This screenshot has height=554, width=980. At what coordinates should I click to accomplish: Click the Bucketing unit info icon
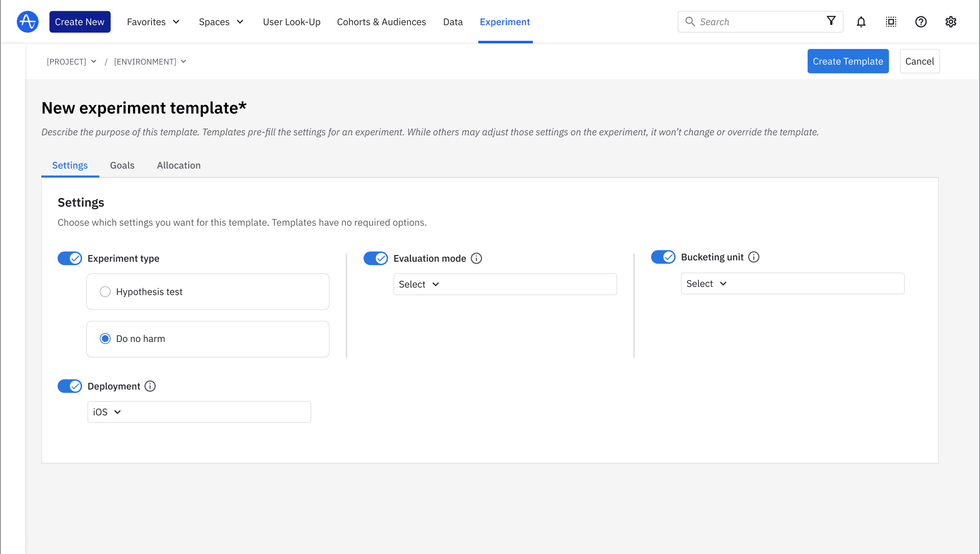coord(754,257)
